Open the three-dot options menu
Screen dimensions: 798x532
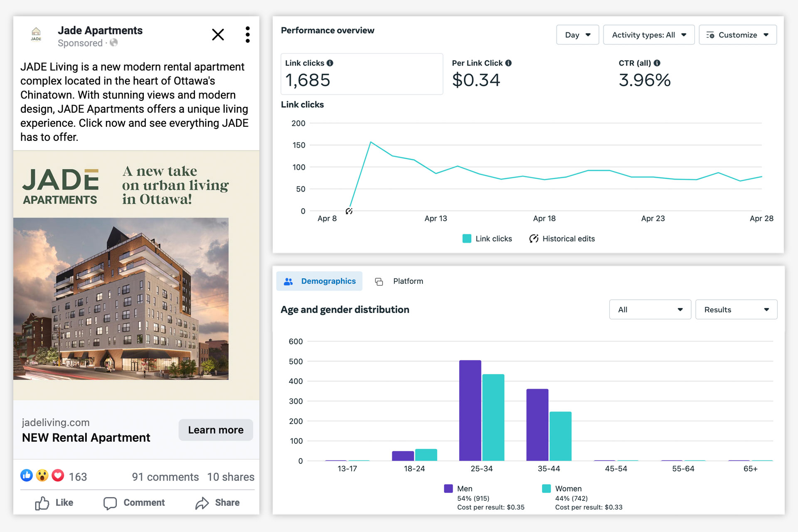(x=248, y=34)
